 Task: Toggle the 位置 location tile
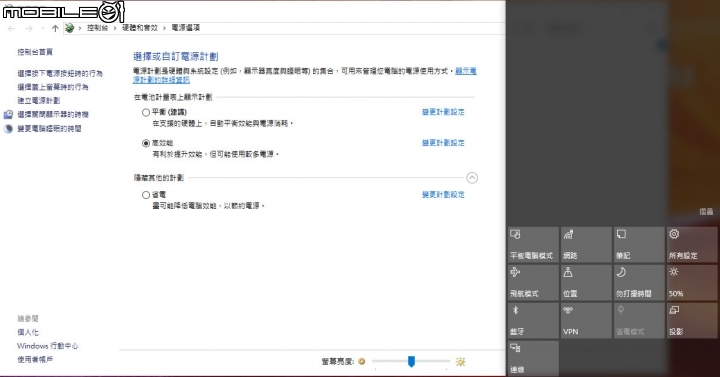586,283
